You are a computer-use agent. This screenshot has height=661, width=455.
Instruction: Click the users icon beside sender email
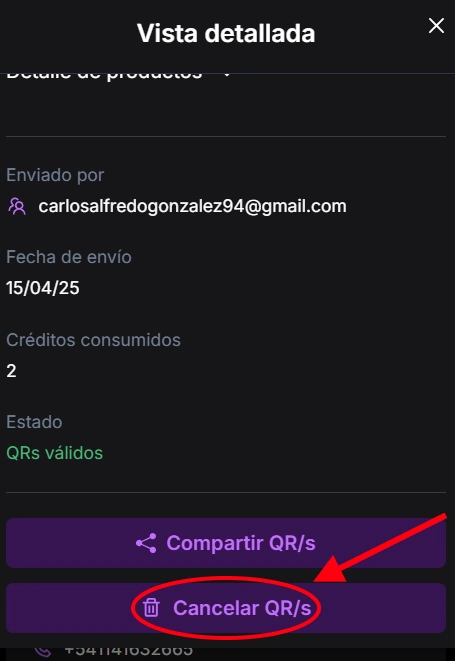coord(17,207)
